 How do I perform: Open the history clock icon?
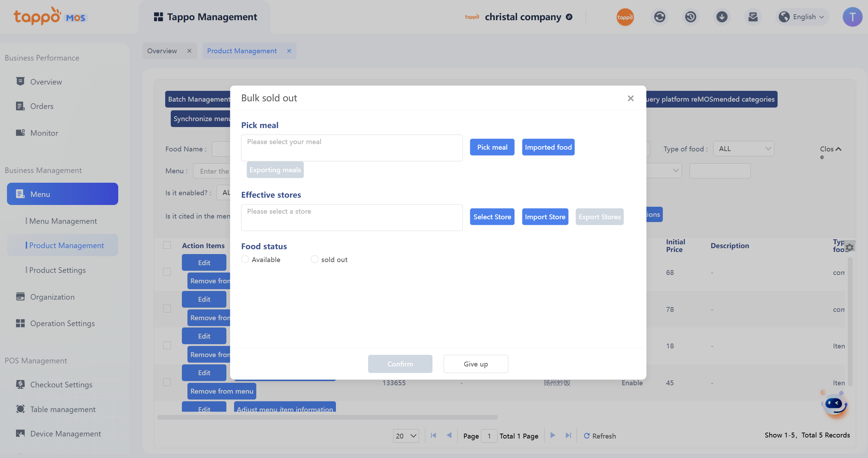pyautogui.click(x=690, y=17)
